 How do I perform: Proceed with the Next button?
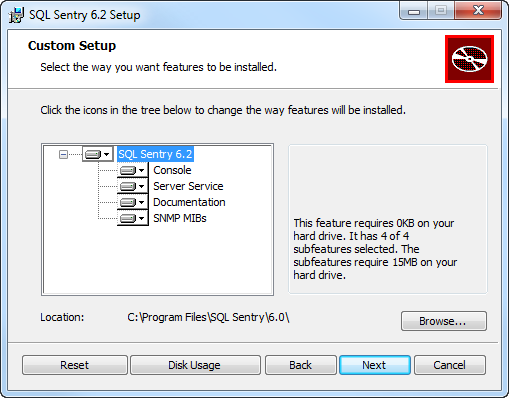(375, 365)
